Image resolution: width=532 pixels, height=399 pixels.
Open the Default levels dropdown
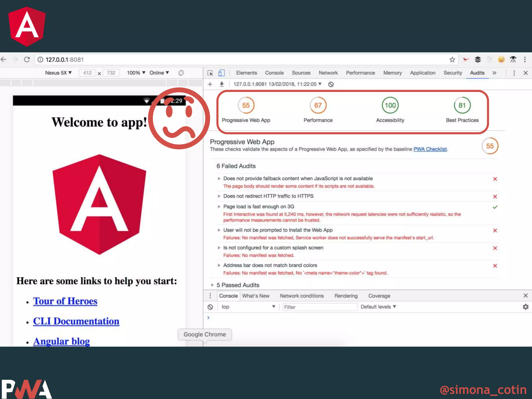378,307
